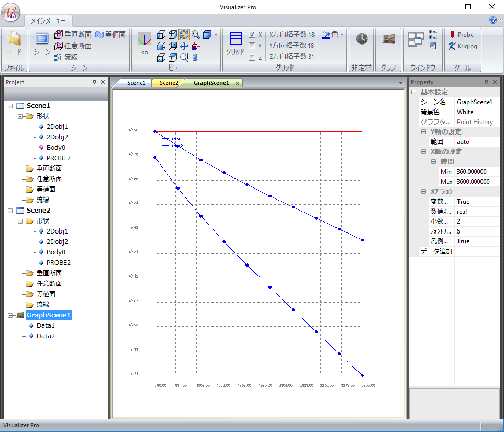Switch to the Scene2 tab
The image size is (504, 432).
169,83
